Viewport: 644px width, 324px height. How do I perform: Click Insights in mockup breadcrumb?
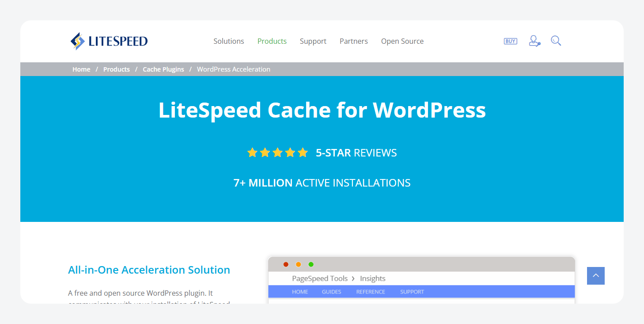point(373,278)
